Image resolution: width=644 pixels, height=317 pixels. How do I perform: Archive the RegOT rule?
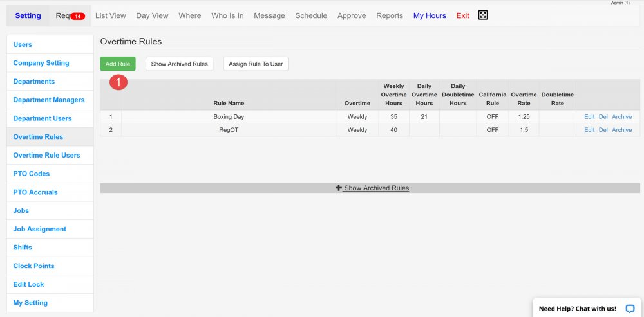(621, 130)
